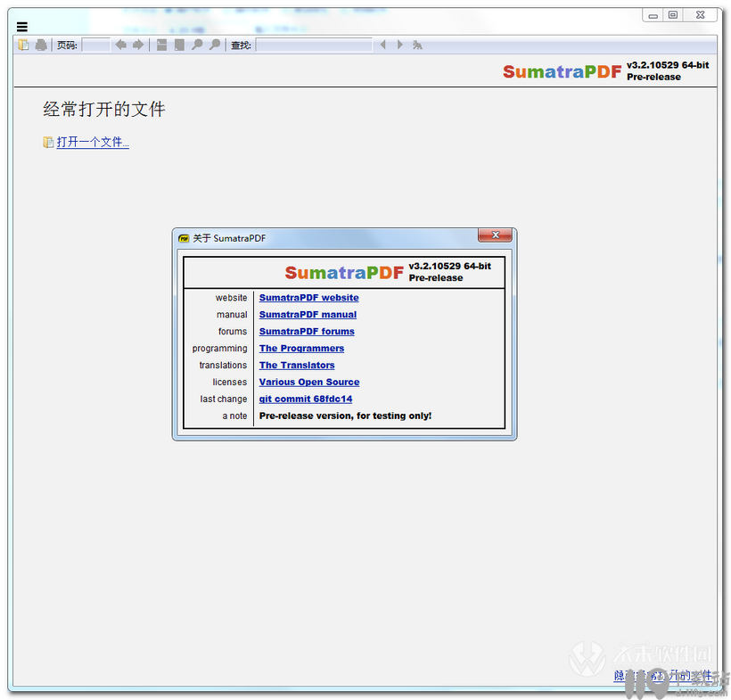
Task: Click the folder icon beside open file link
Action: coord(48,143)
